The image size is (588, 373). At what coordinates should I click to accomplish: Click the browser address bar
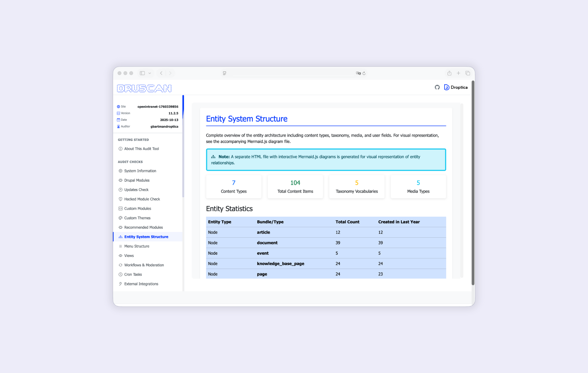pyautogui.click(x=291, y=73)
